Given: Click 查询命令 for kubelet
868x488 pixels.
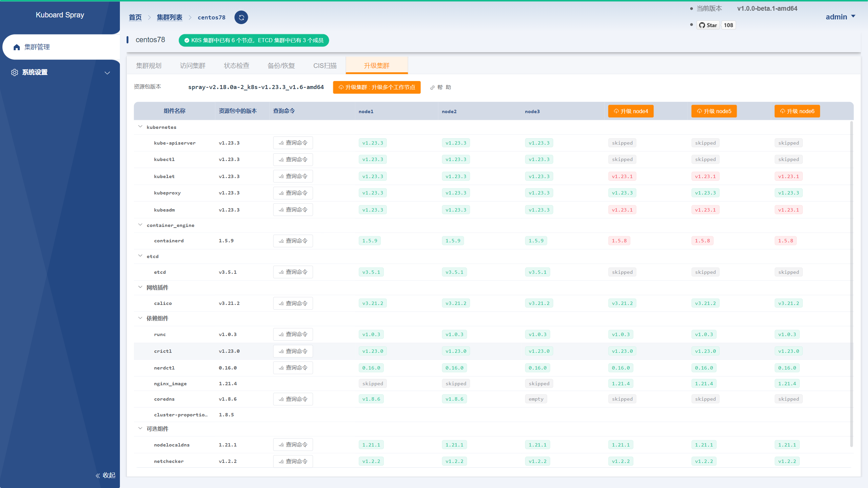Looking at the screenshot, I should pos(293,176).
